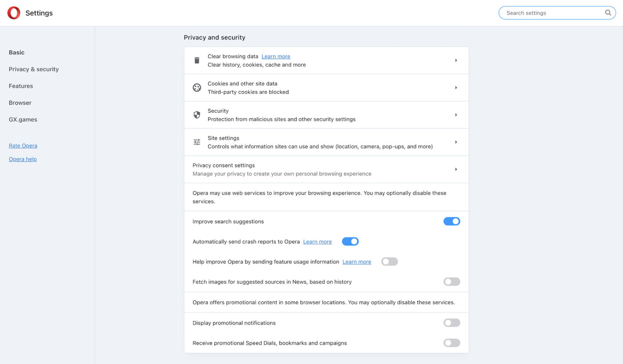Select Features in the sidebar

21,86
